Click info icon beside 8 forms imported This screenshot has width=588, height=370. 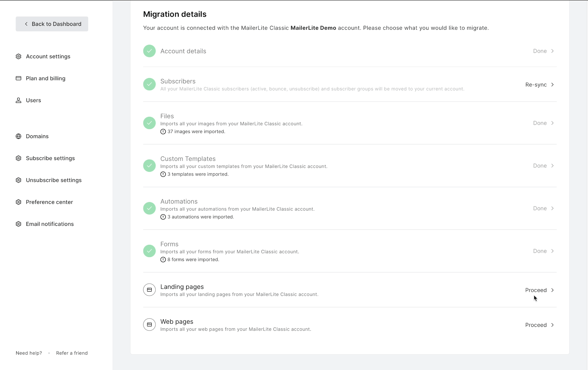point(163,260)
